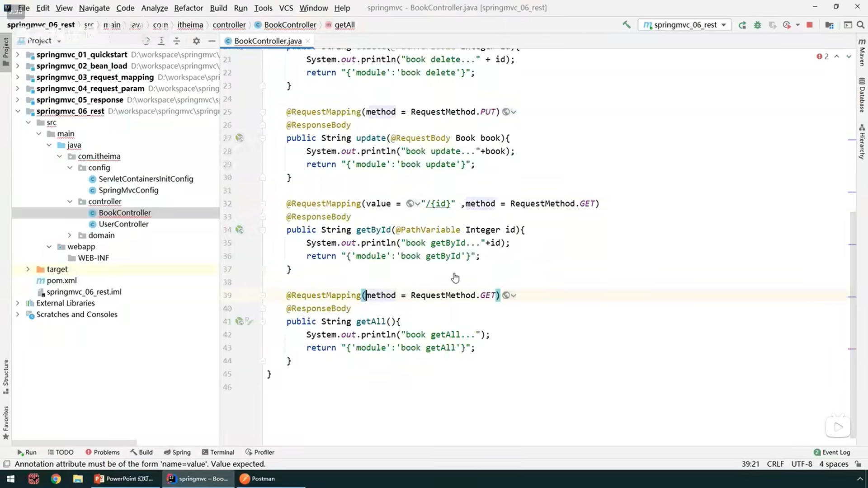Screen dimensions: 868x488
Task: Click the 4 spaces indent entry
Action: pyautogui.click(x=834, y=464)
